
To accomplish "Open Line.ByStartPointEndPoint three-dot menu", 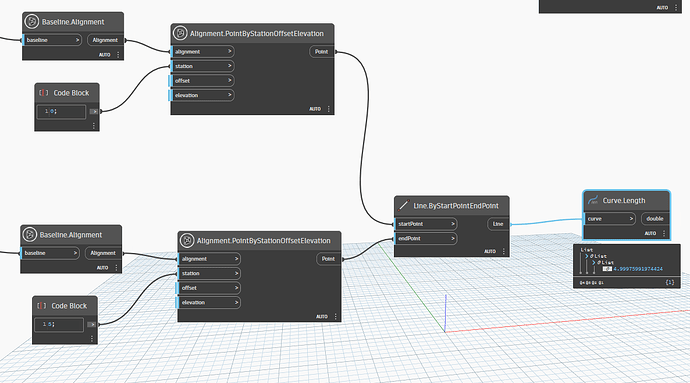I will (x=503, y=251).
